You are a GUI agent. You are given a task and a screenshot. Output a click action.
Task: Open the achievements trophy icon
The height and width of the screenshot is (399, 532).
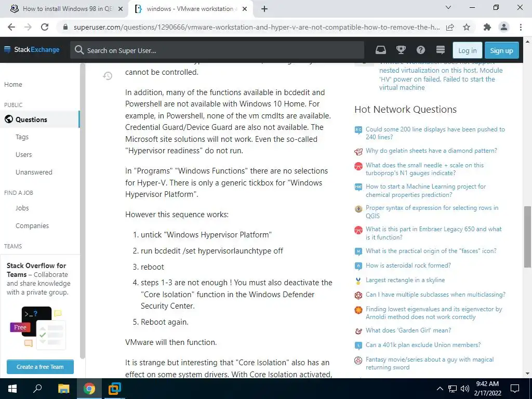pos(401,50)
